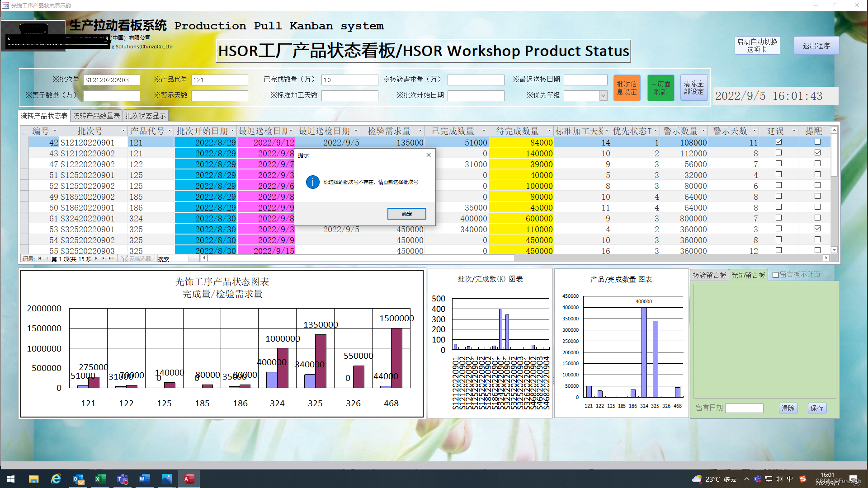Click the no-filter indicator
The height and width of the screenshot is (488, 868).
[x=136, y=258]
